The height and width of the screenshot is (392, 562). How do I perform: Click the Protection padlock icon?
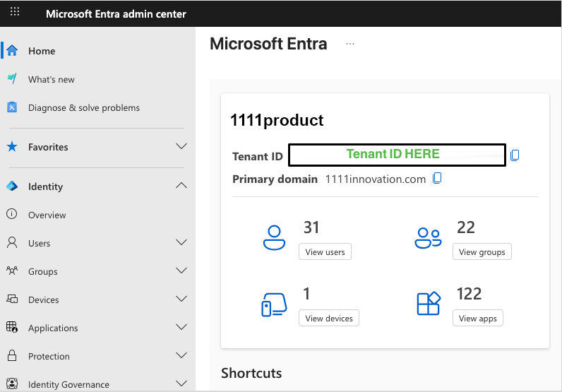click(x=12, y=355)
